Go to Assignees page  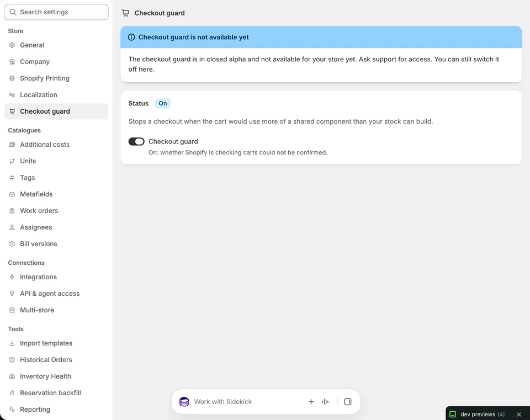(x=56, y=227)
